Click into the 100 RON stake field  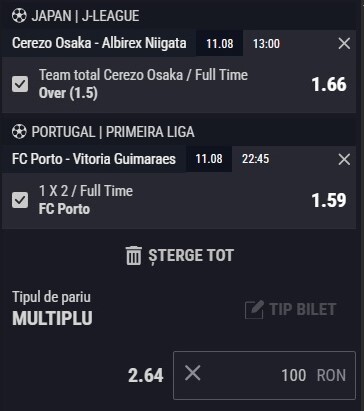(264, 375)
